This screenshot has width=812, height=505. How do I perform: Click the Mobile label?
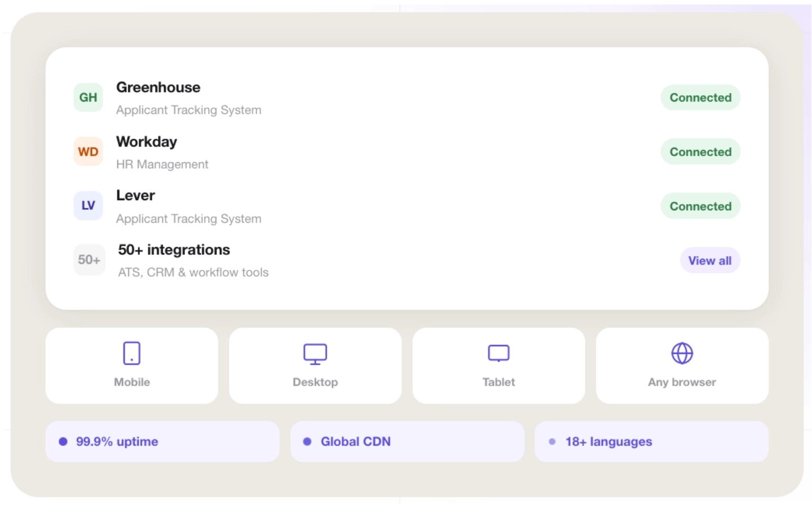pos(132,382)
